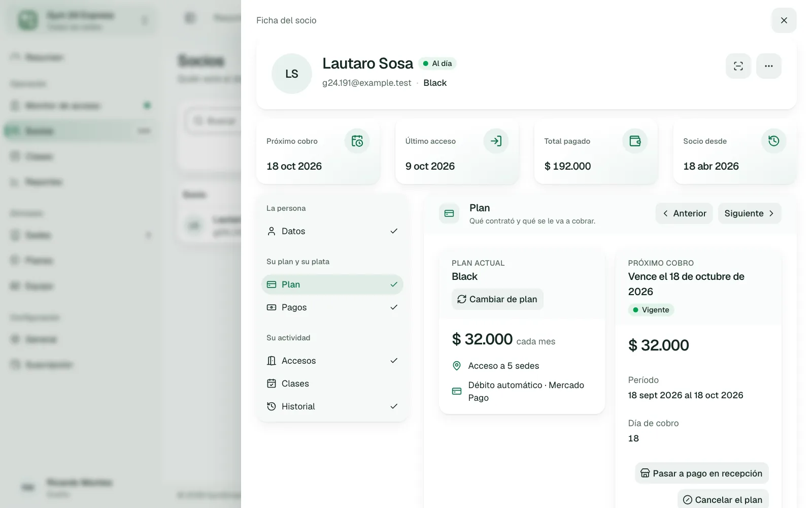The width and height of the screenshot is (812, 508).
Task: Click Vence el 18 de octubre de 2026 text
Action: pos(686,284)
